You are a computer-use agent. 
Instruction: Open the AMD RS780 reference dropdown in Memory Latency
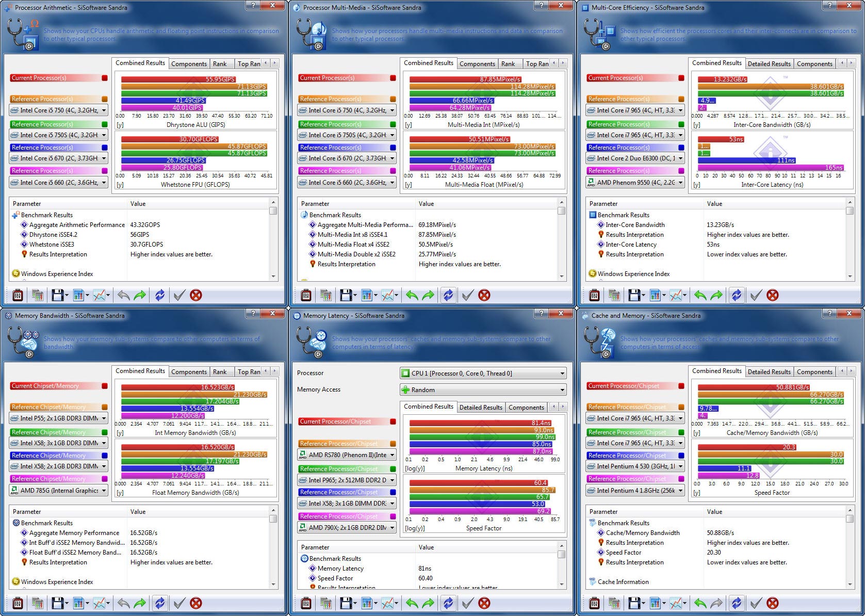click(347, 455)
